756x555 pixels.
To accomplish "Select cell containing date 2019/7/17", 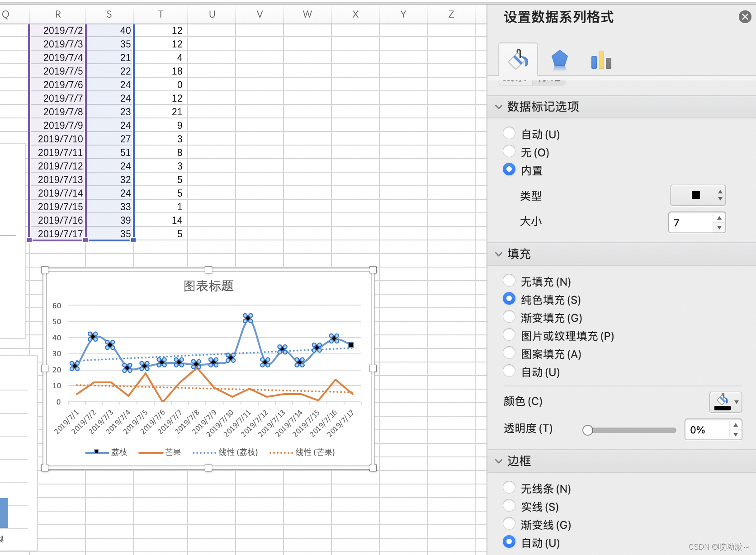I will tap(58, 234).
